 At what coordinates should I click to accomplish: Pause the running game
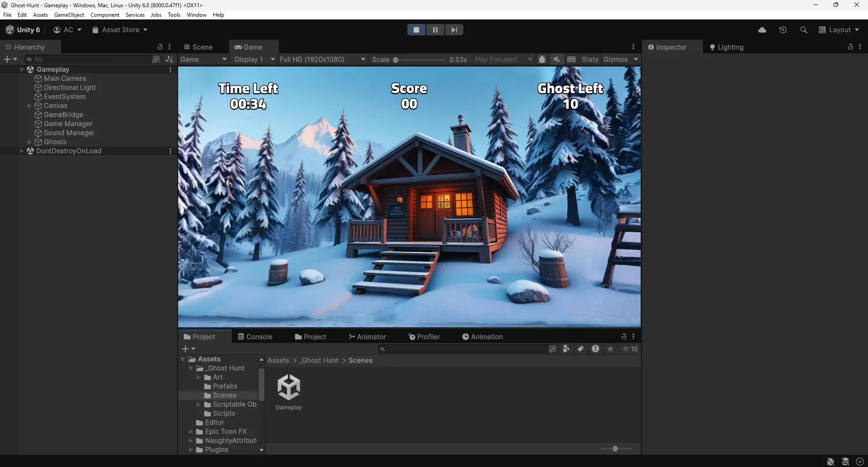pos(435,30)
